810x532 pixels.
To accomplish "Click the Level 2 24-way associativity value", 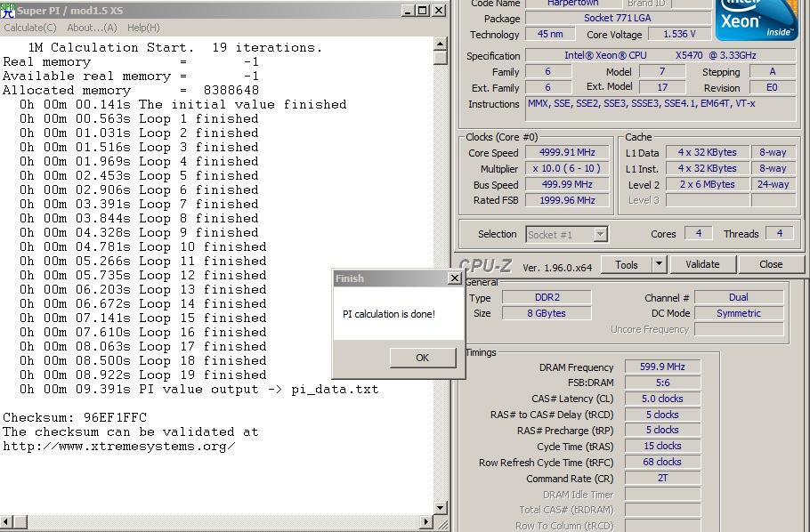I will (773, 184).
